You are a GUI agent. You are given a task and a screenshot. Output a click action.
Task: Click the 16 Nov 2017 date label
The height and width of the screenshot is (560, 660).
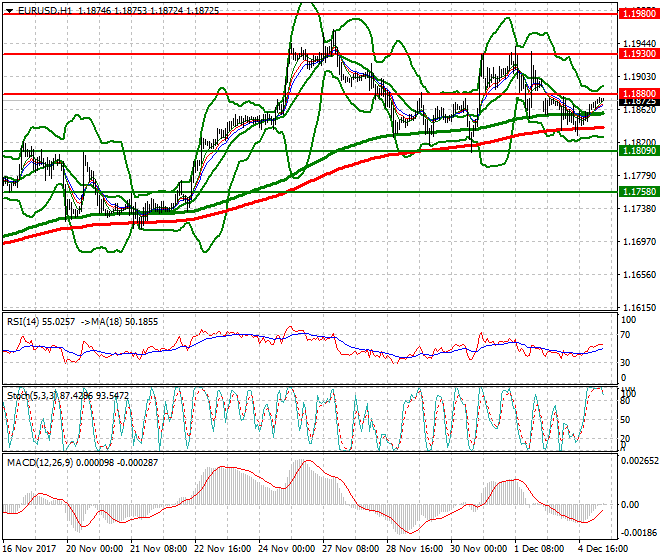click(29, 549)
